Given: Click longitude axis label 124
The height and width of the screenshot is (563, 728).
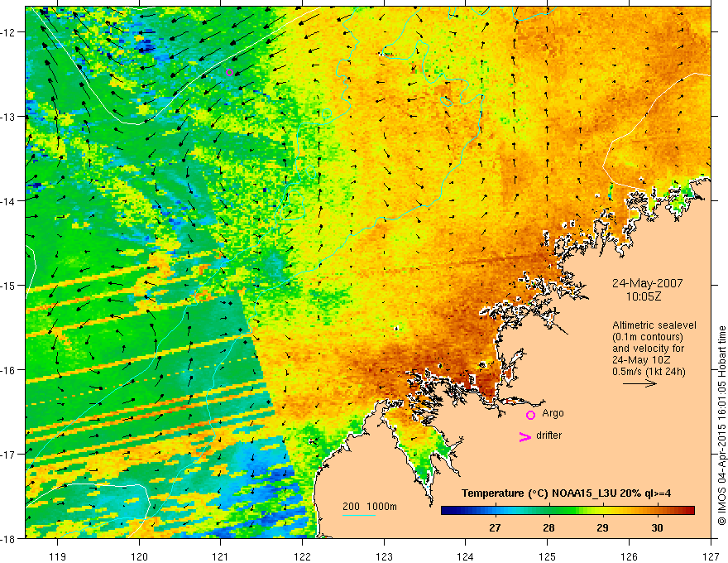Looking at the screenshot, I should pyautogui.click(x=466, y=556).
